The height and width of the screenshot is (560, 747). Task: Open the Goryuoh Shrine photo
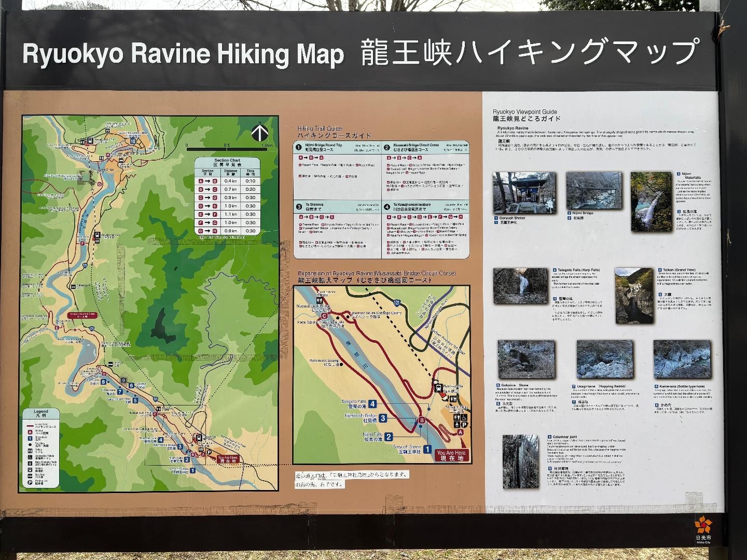pos(524,193)
